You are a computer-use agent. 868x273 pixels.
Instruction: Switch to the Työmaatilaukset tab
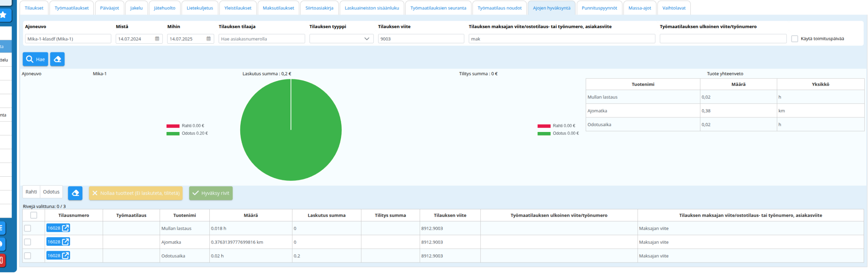point(71,8)
